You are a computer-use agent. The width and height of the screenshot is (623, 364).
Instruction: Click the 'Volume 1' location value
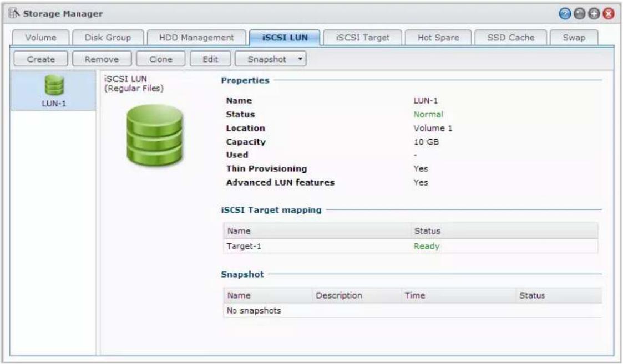click(433, 128)
